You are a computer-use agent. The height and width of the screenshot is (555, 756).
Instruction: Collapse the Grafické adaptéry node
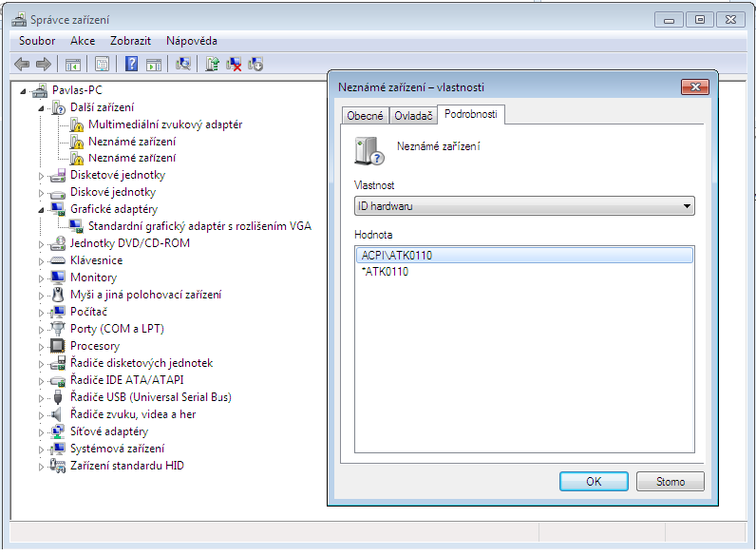click(x=42, y=209)
